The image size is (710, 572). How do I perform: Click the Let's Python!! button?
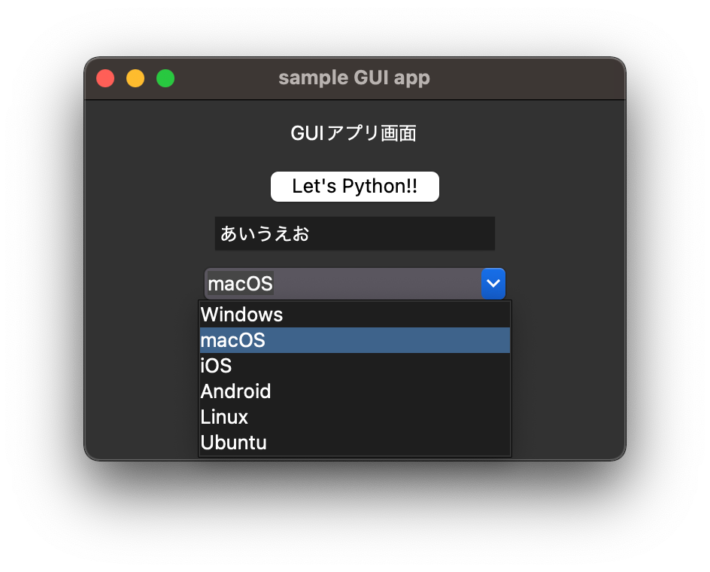[355, 187]
